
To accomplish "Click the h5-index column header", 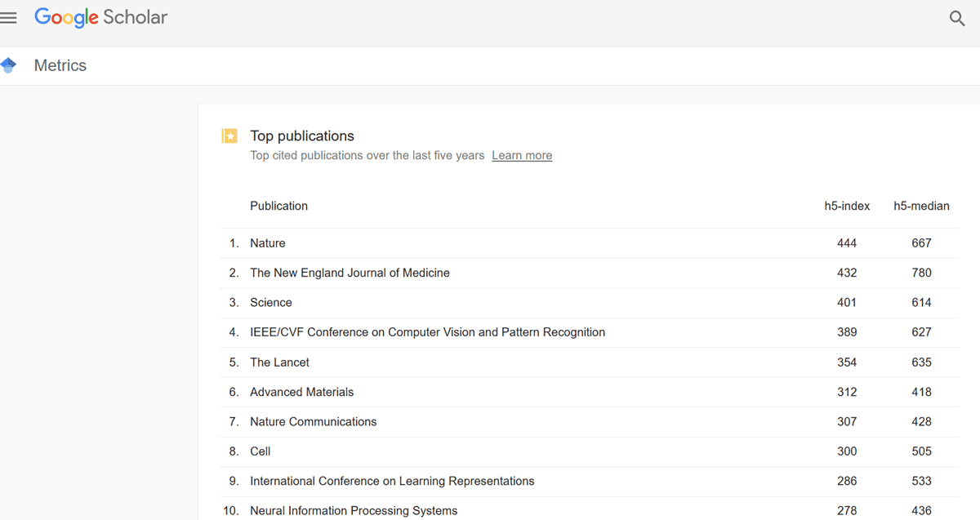I will 847,206.
